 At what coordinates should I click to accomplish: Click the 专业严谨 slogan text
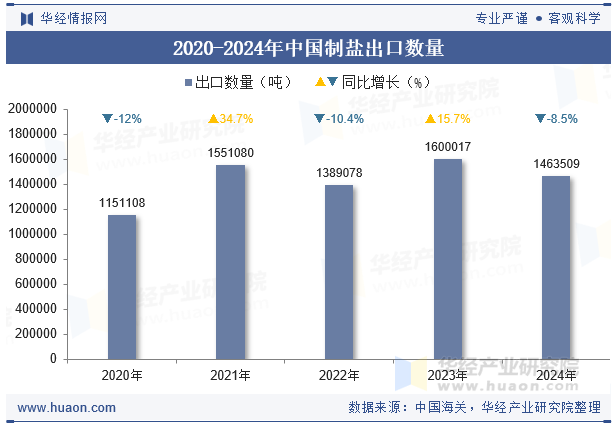click(x=502, y=18)
